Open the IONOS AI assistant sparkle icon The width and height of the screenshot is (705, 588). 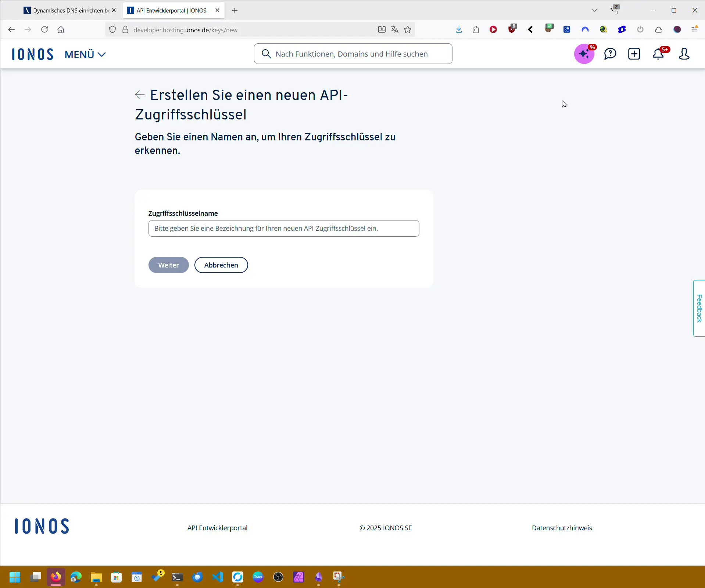[584, 54]
